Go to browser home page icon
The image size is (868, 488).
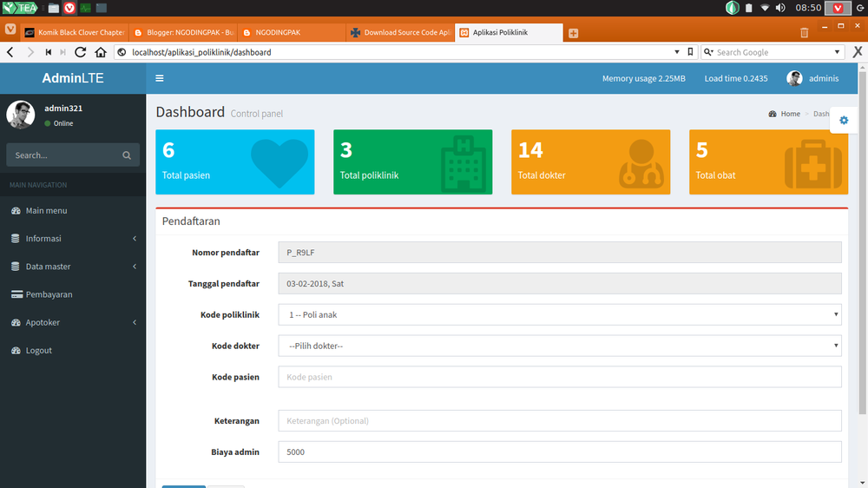pos(100,52)
